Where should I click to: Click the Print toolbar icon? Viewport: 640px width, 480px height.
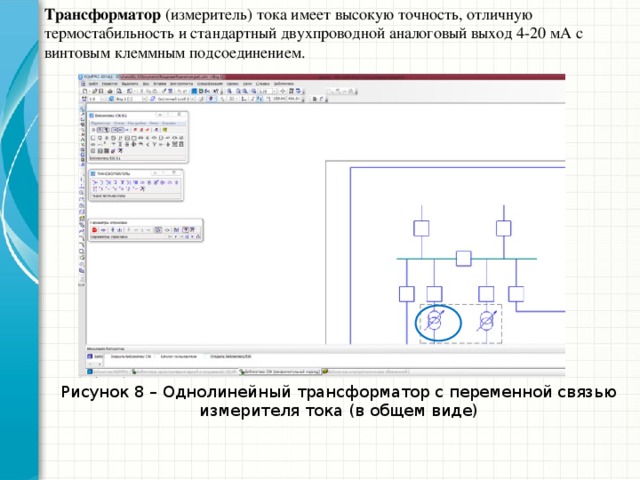pos(110,91)
